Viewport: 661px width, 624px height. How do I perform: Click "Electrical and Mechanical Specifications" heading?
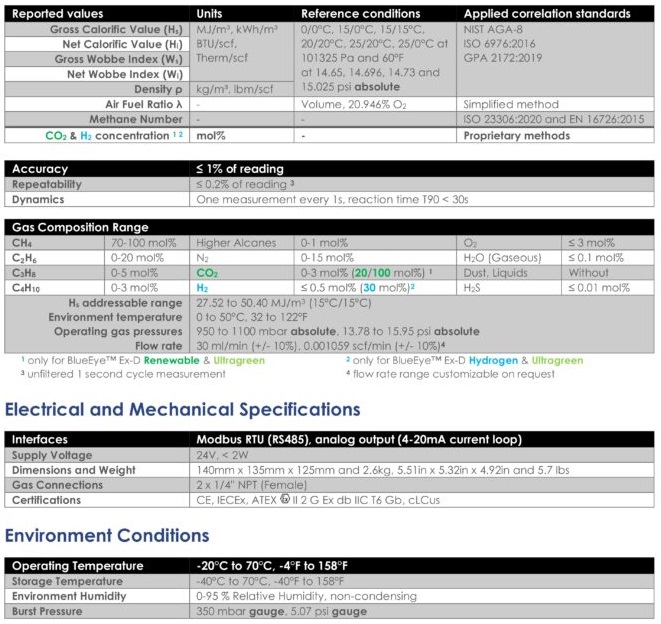182,409
